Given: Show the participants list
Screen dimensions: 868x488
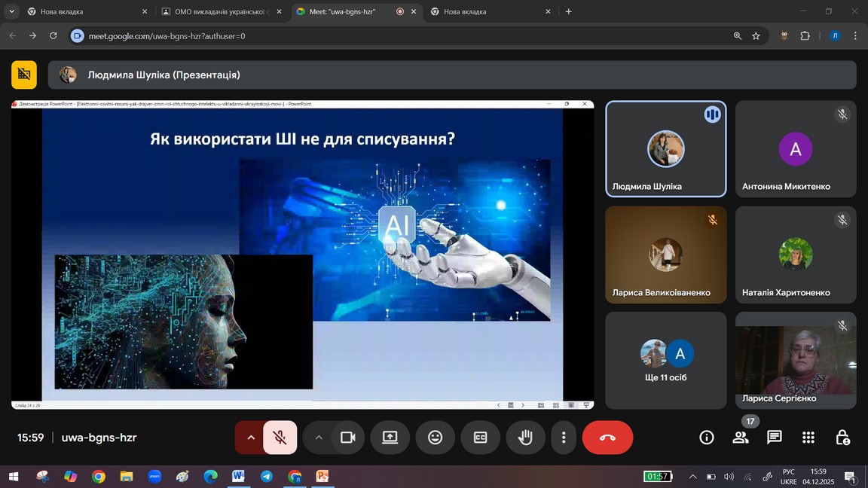Looking at the screenshot, I should [741, 438].
